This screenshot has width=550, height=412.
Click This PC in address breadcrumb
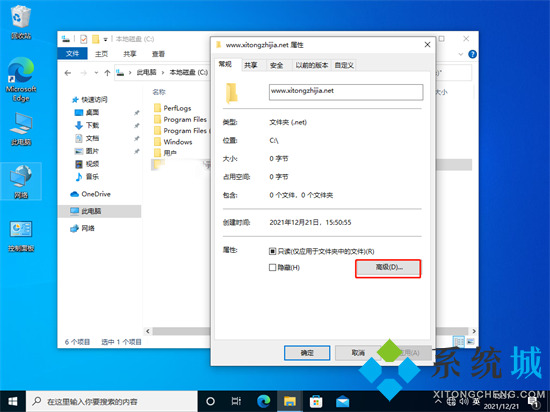pos(146,72)
